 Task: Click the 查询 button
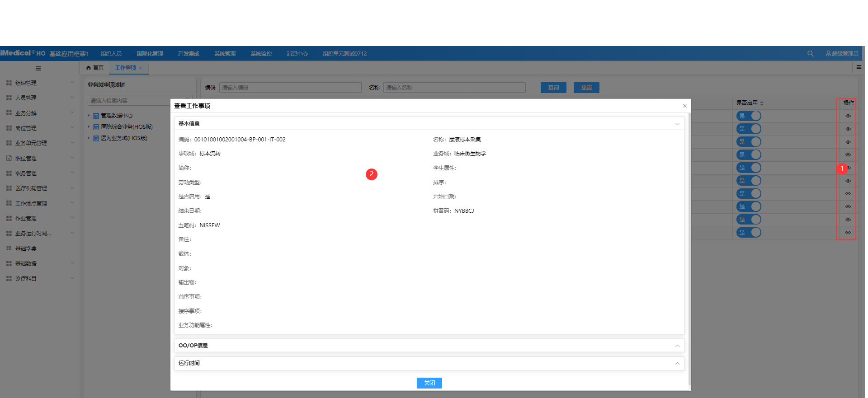[553, 87]
